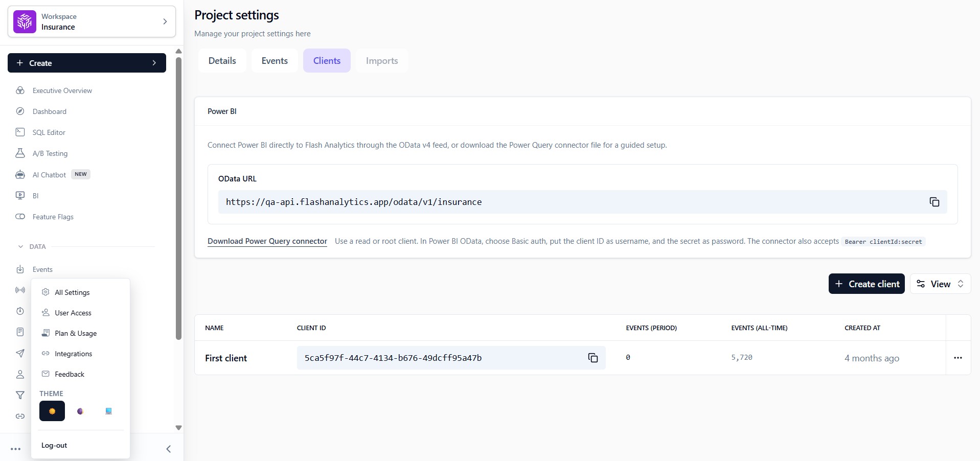Viewport: 980px width, 461px height.
Task: Click the sidebar scrollbar down arrow
Action: click(x=178, y=428)
